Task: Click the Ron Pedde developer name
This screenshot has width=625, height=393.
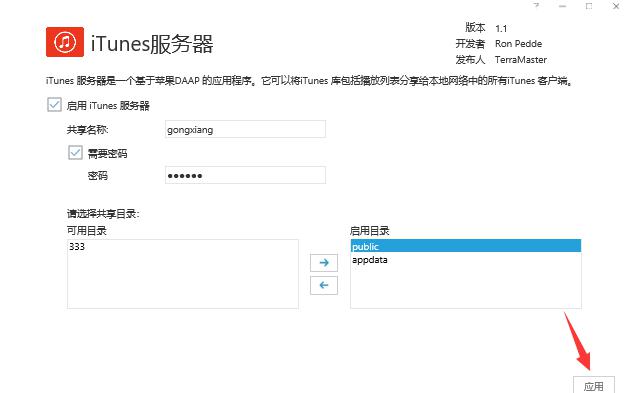Action: (518, 44)
